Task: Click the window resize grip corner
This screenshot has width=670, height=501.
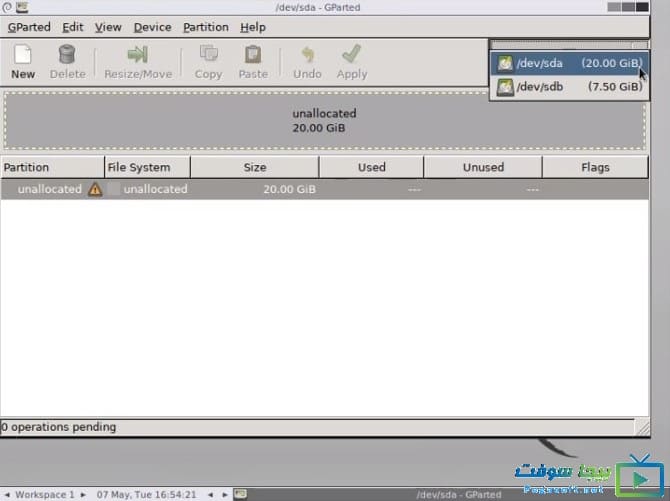Action: pos(642,427)
